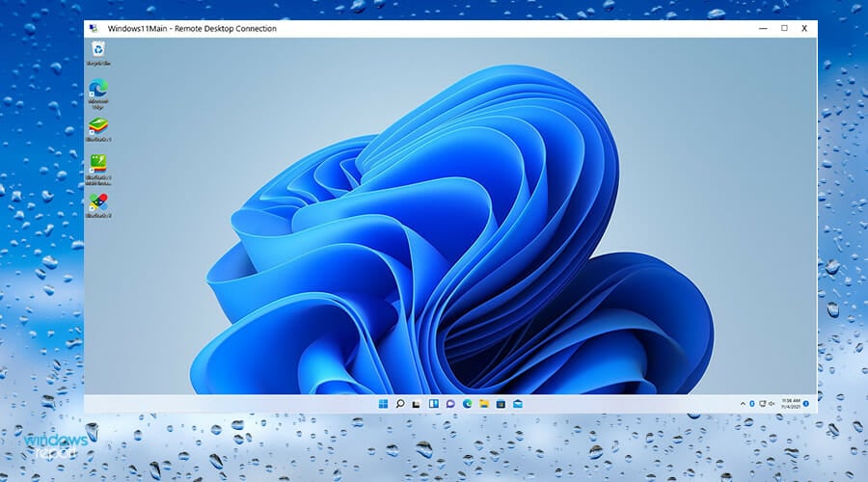Open the Windows Start menu
Screen dimensions: 868x482
(x=384, y=404)
